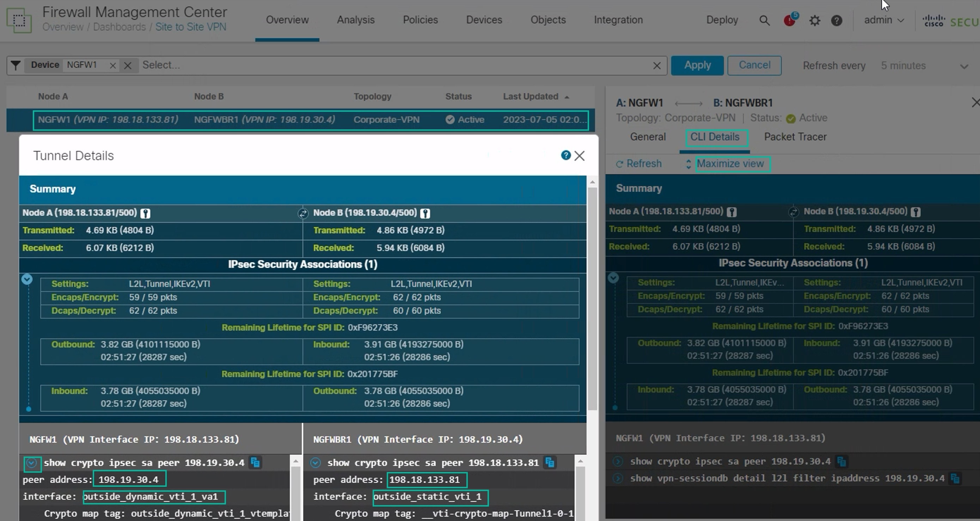Click the Dashboards breadcrumb
This screenshot has height=521, width=980.
[120, 27]
